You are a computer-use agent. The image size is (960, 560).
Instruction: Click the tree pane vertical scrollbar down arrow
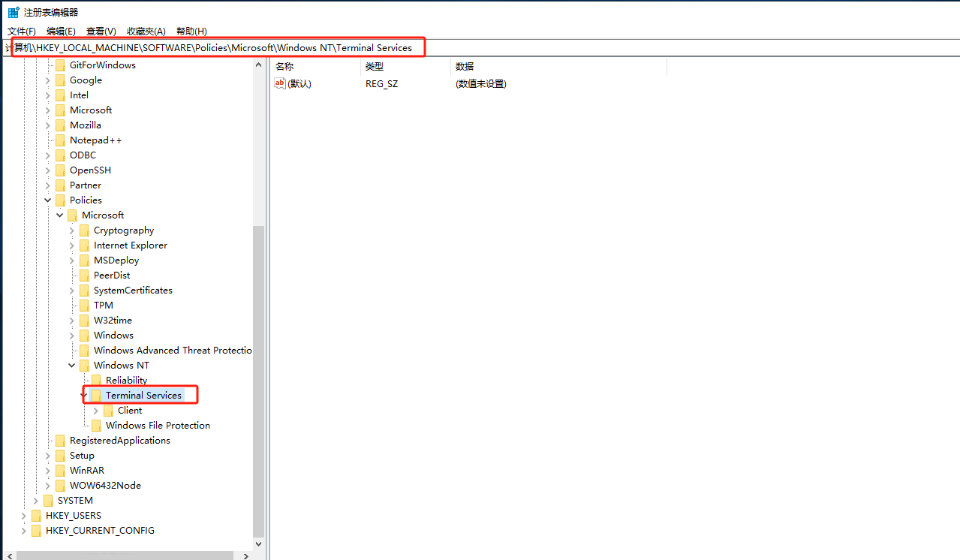(259, 544)
